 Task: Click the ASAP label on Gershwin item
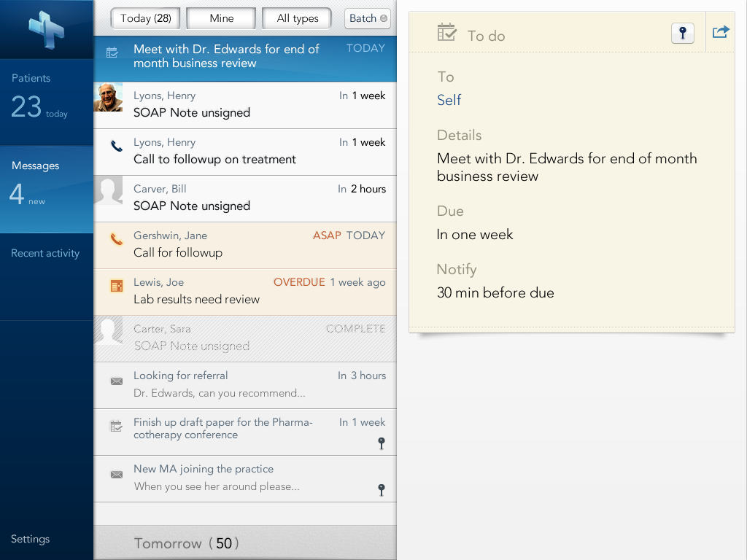pos(327,236)
